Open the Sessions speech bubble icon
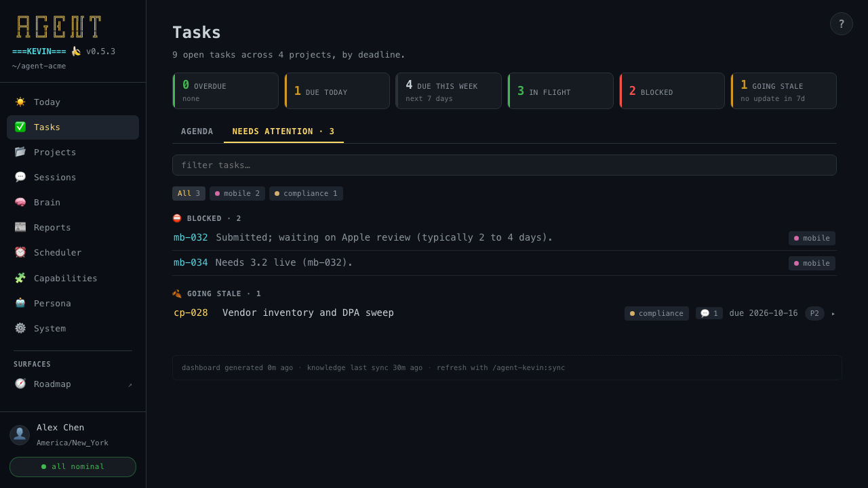 [20, 177]
